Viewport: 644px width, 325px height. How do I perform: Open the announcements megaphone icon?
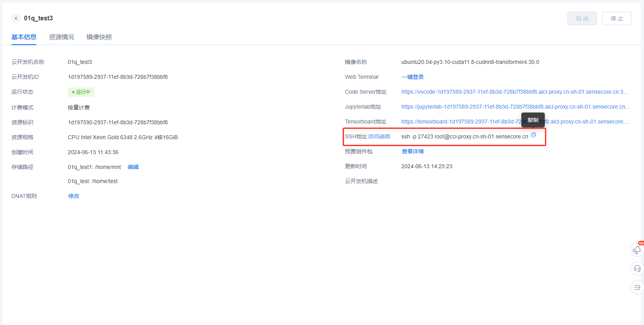click(x=637, y=250)
